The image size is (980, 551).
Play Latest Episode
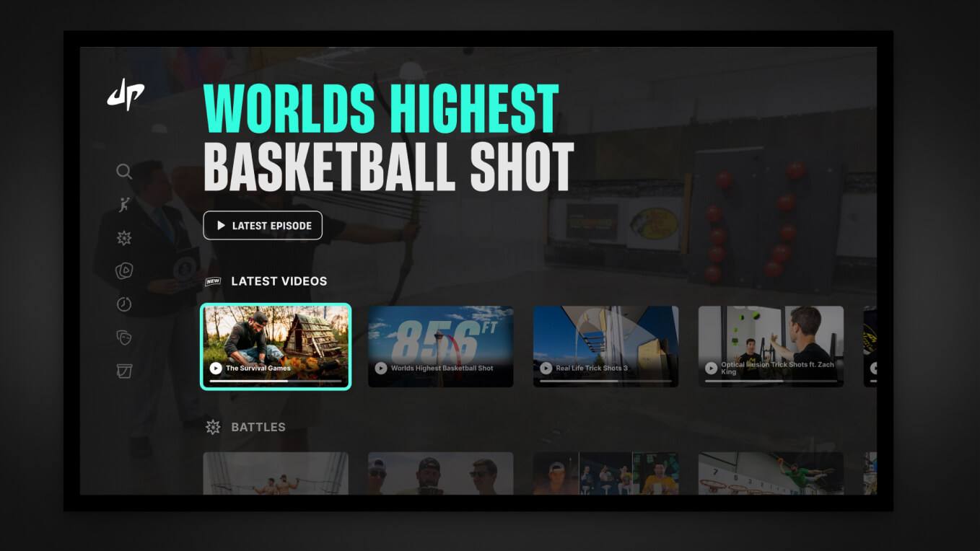[263, 226]
